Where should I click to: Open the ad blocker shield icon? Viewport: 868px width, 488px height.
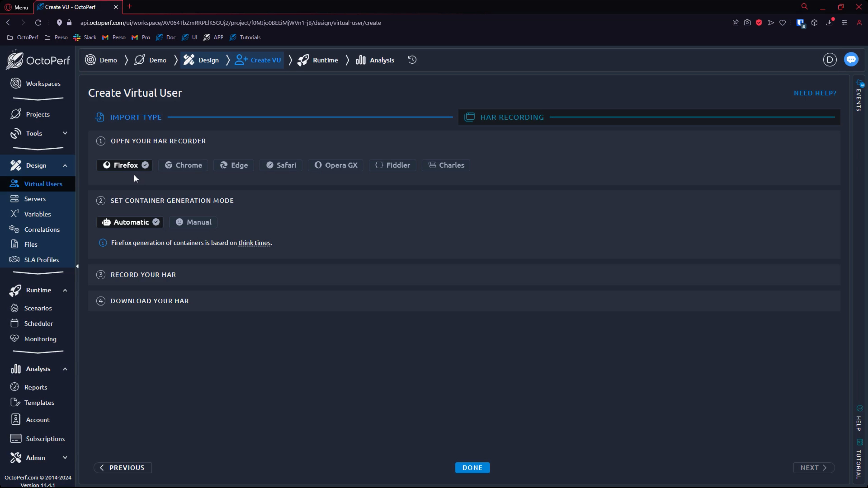[x=759, y=23]
